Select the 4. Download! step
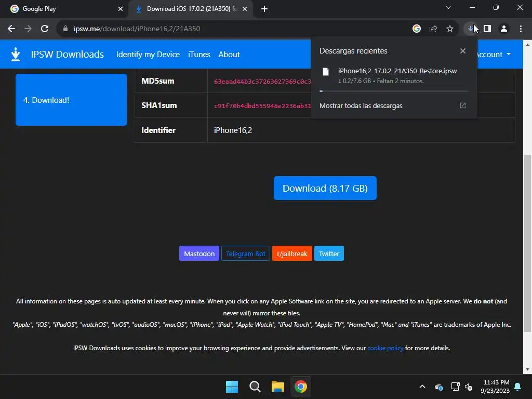The width and height of the screenshot is (532, 399). [71, 100]
